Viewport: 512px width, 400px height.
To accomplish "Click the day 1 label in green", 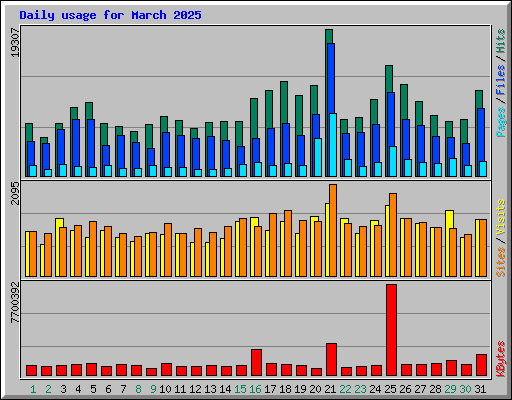I will point(33,389).
